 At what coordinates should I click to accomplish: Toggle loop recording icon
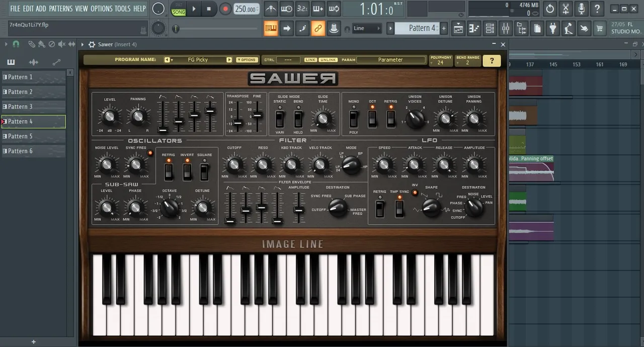click(x=334, y=9)
